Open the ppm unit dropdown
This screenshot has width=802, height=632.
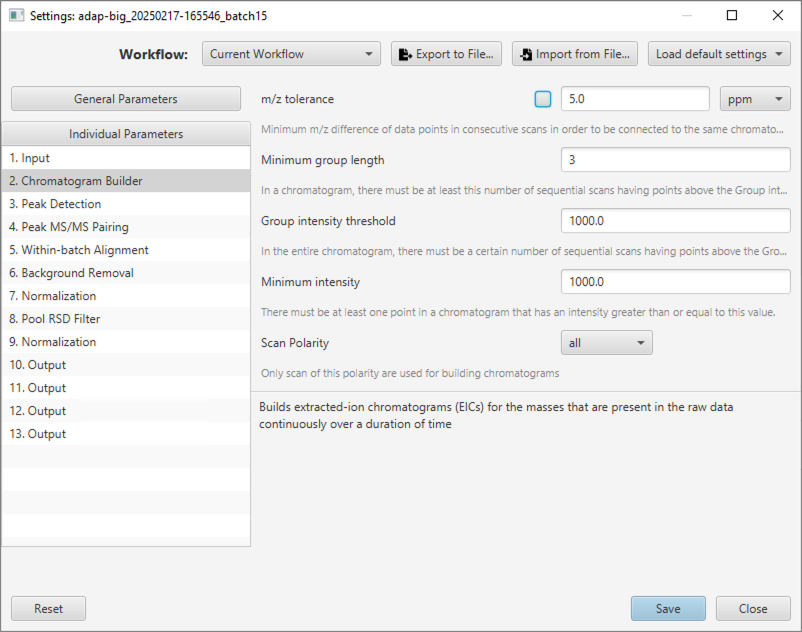pyautogui.click(x=755, y=99)
